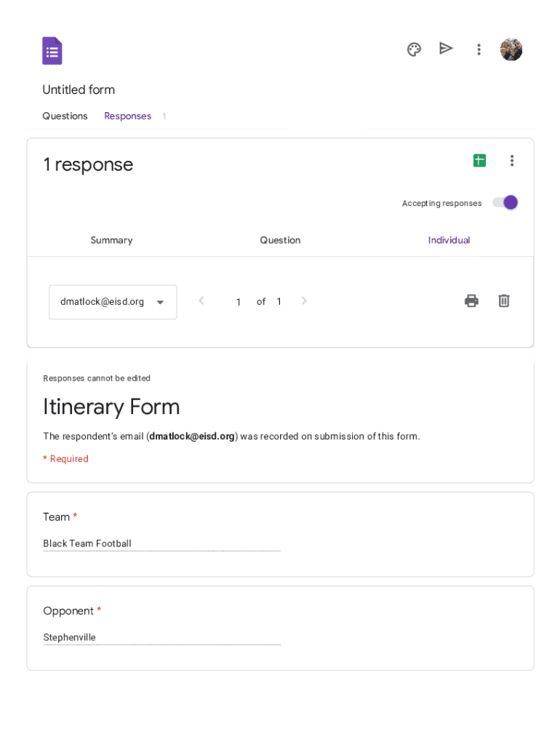Click the response number input field
Screen dimensions: 560x745
[238, 302]
